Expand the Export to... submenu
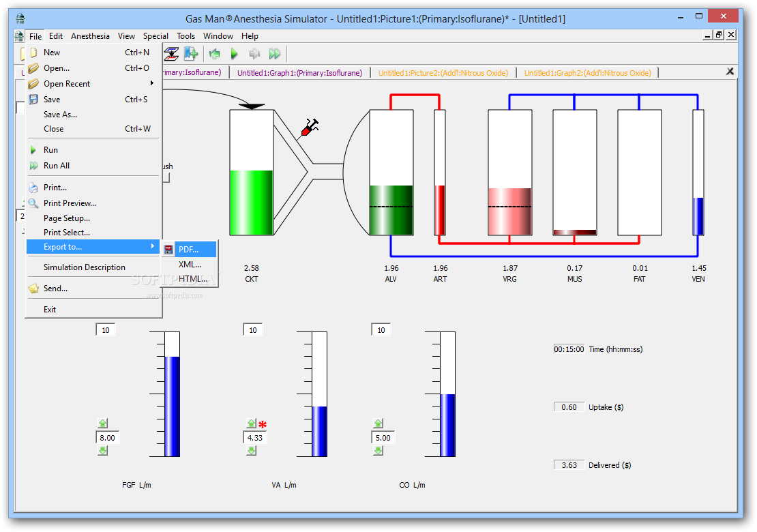Viewport: 757px width, 532px height. click(93, 247)
